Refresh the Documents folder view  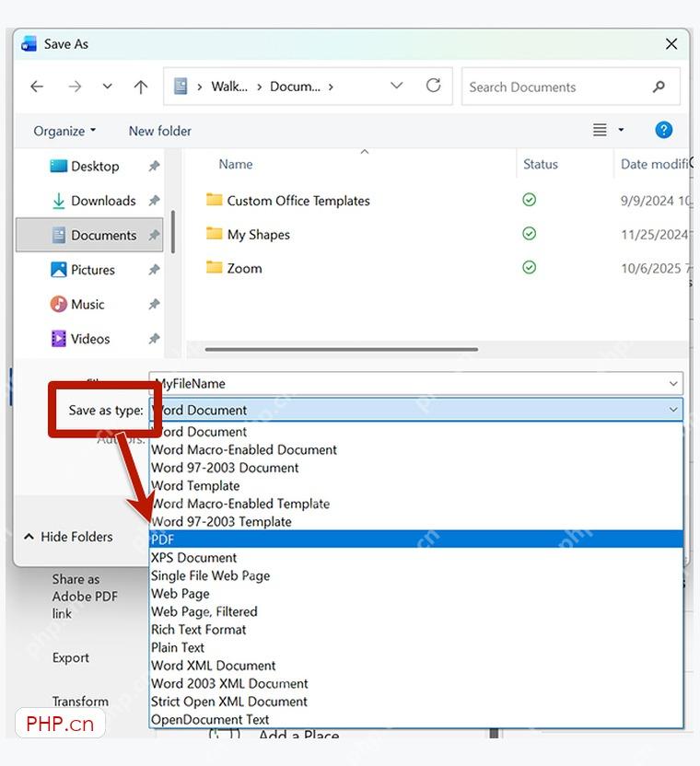tap(433, 86)
